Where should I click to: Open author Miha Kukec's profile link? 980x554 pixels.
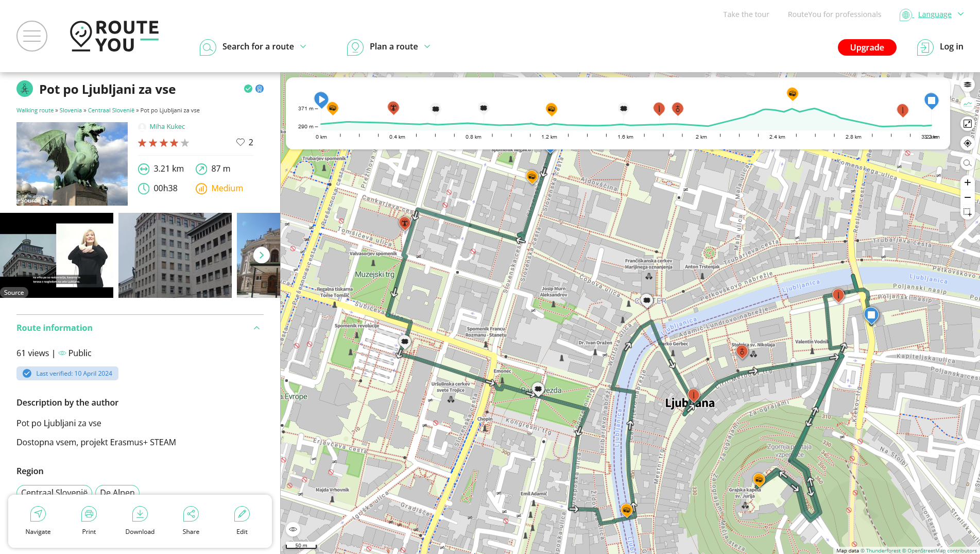click(x=167, y=127)
